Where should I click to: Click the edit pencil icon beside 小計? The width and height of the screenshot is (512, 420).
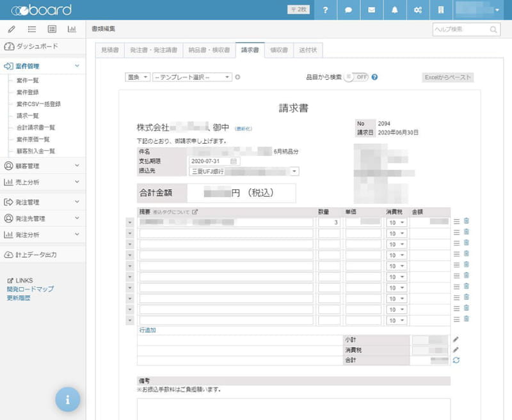454,341
